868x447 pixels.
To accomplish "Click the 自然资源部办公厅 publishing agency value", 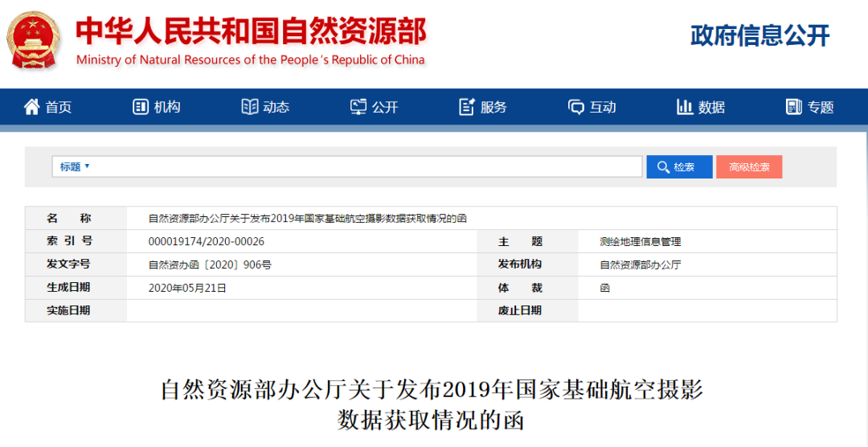I will [x=640, y=265].
